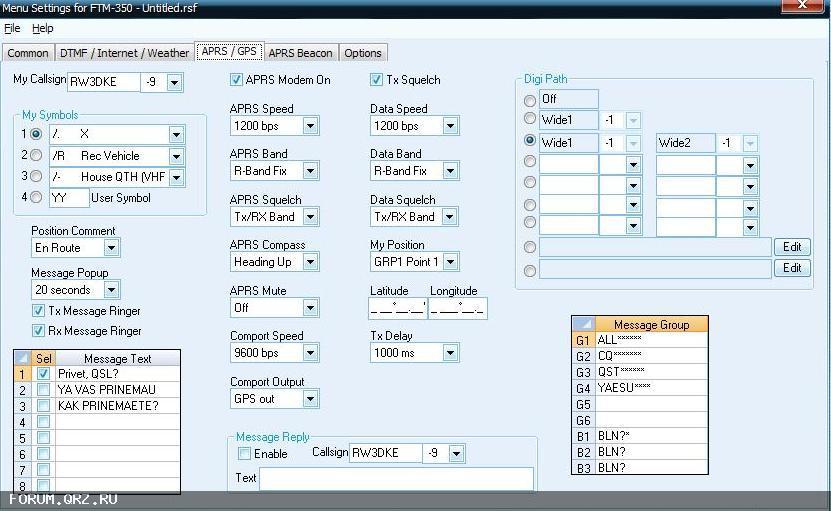Choose My Symbol number 2 Rec Vehicle
Viewport: 831px width, 511px height.
coord(36,156)
